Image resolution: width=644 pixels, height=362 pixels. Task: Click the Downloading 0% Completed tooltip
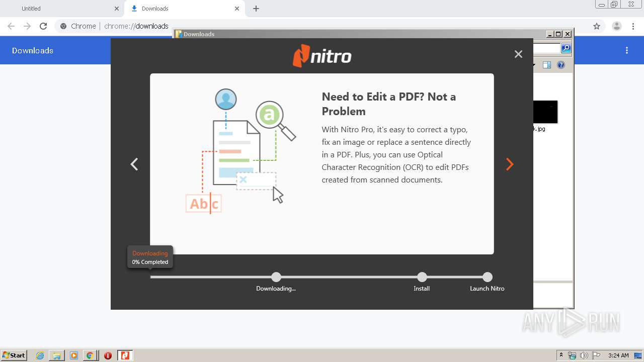150,257
